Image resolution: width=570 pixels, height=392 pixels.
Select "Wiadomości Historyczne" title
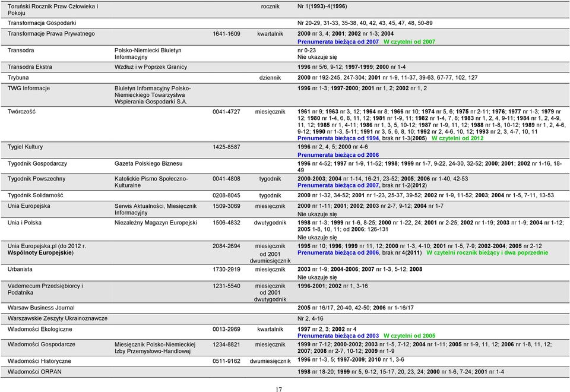click(39, 361)
